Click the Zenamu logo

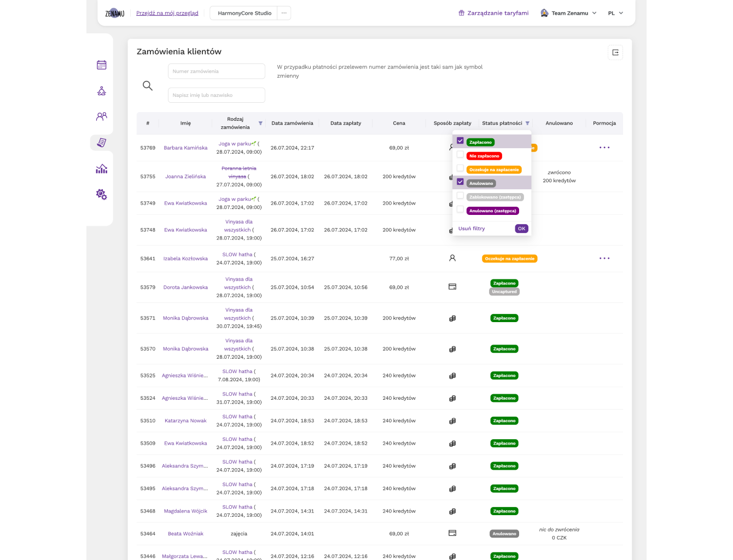[115, 13]
